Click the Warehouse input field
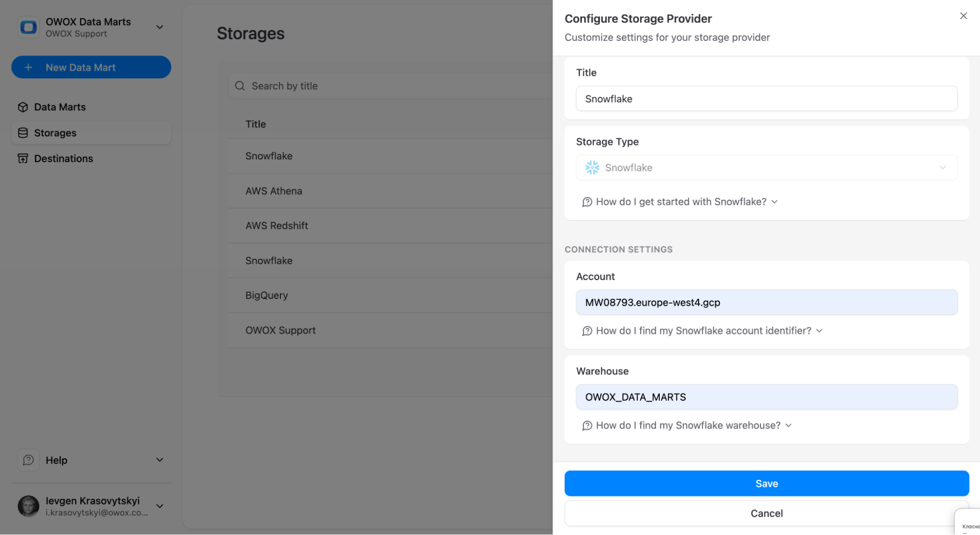This screenshot has height=535, width=980. 766,397
